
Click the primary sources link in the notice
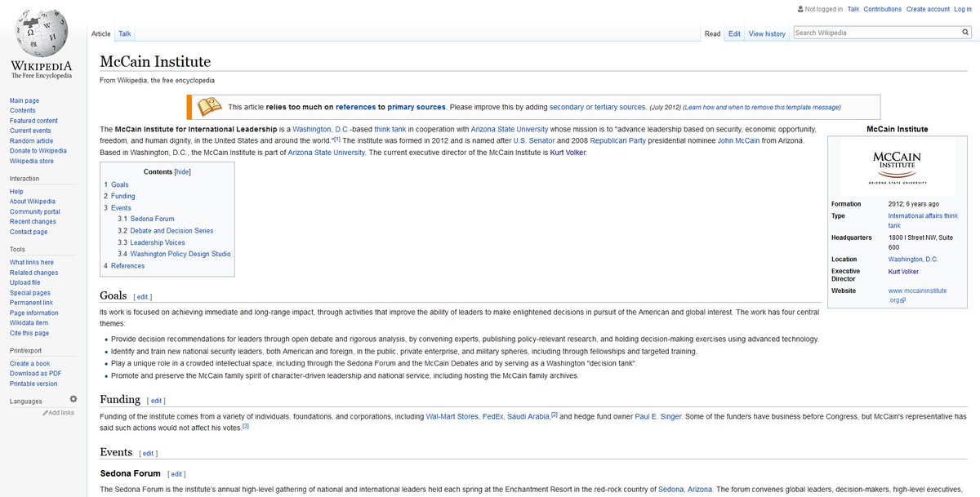click(x=416, y=107)
